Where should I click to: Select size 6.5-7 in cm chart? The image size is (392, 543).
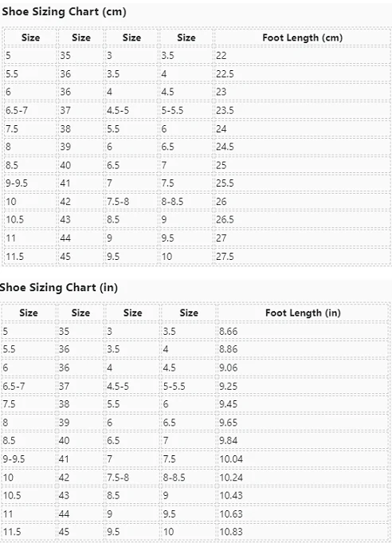pos(17,111)
